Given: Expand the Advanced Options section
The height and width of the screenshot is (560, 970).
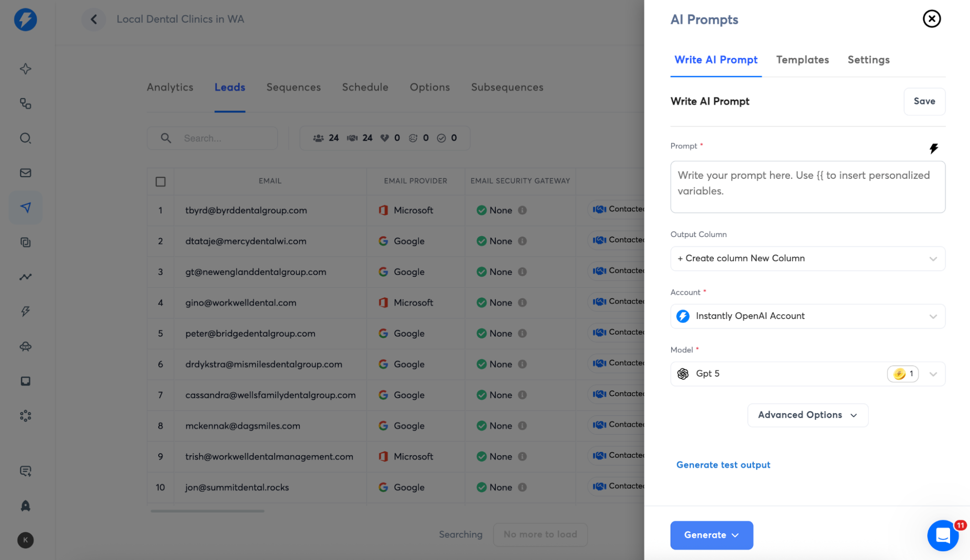Looking at the screenshot, I should pyautogui.click(x=807, y=415).
